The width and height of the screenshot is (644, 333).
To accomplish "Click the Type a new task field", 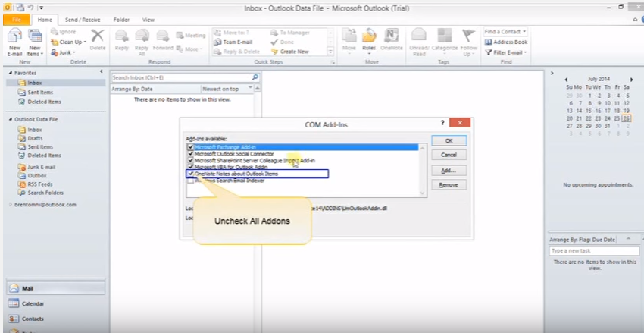I will coord(594,251).
